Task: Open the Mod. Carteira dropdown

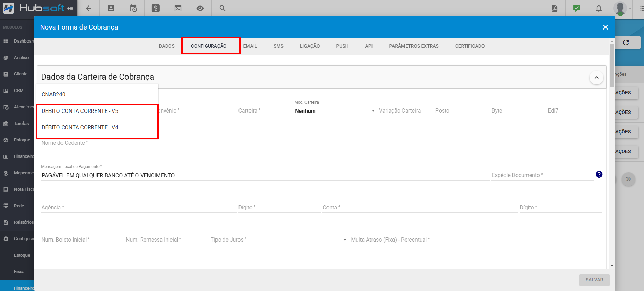Action: pos(335,111)
